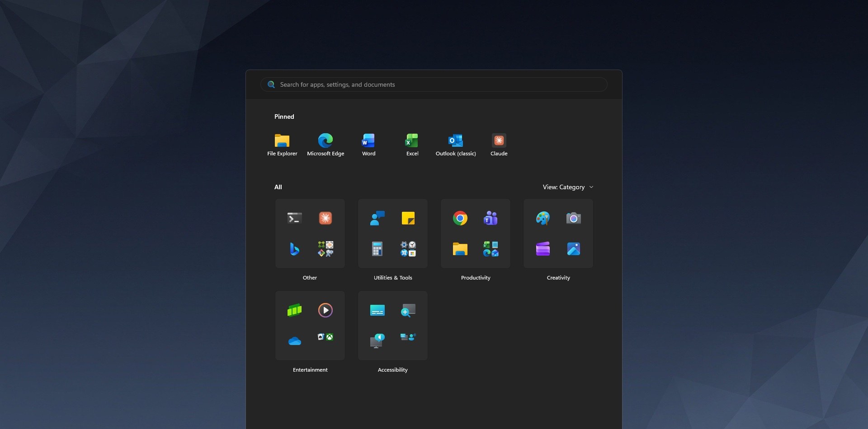Open the Camera app in Creativity
The image size is (868, 429).
tap(574, 219)
